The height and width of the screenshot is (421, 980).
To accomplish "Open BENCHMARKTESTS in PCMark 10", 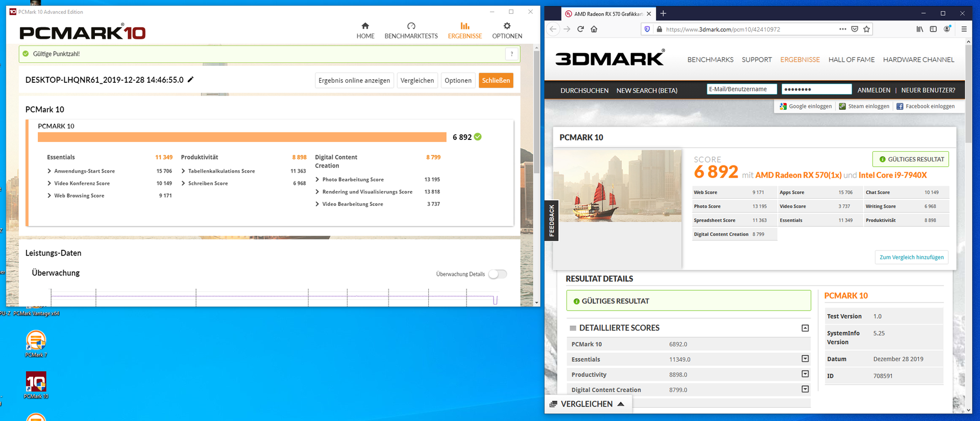I will tap(411, 31).
